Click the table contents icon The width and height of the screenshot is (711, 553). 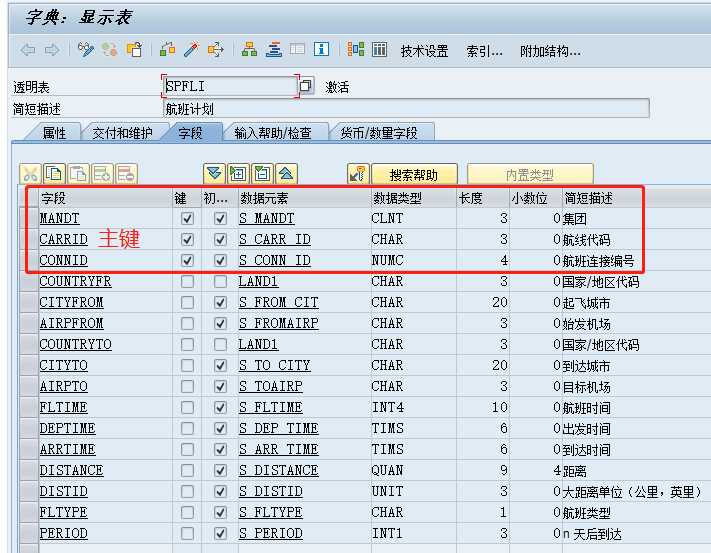[380, 49]
